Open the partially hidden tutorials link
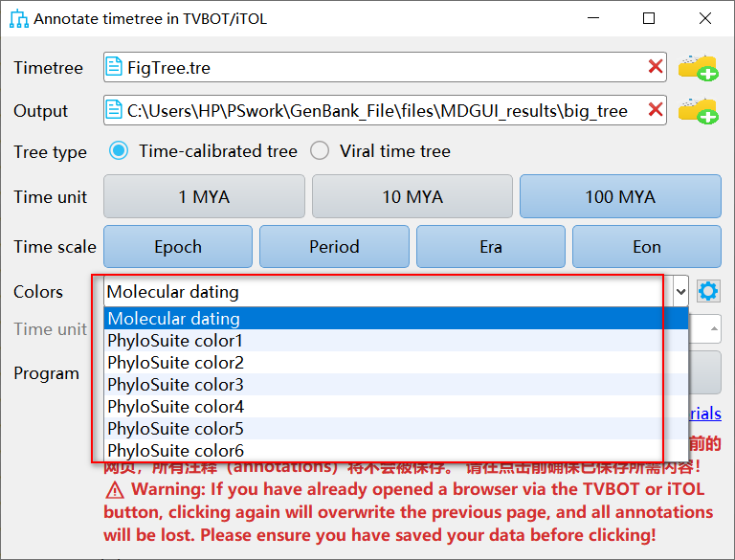Screen dimensions: 735x560 click(705, 414)
